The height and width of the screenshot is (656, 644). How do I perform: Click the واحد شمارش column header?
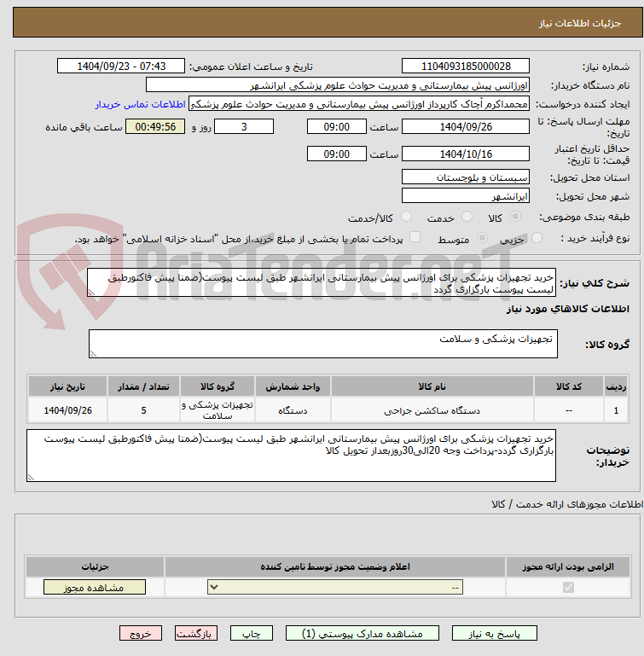293,386
